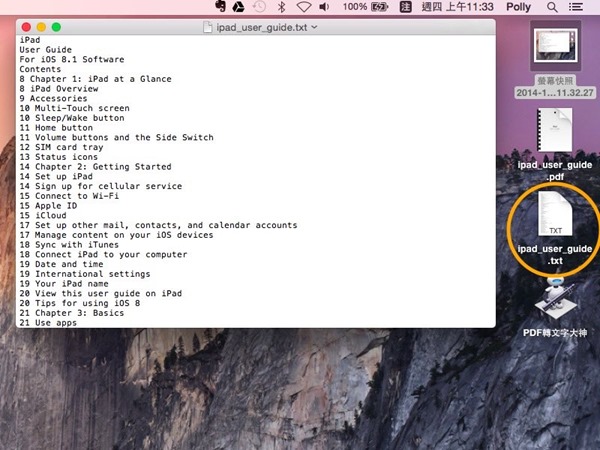Viewport: 600px width, 450px height.
Task: Open Google Drive menu bar icon
Action: [239, 7]
